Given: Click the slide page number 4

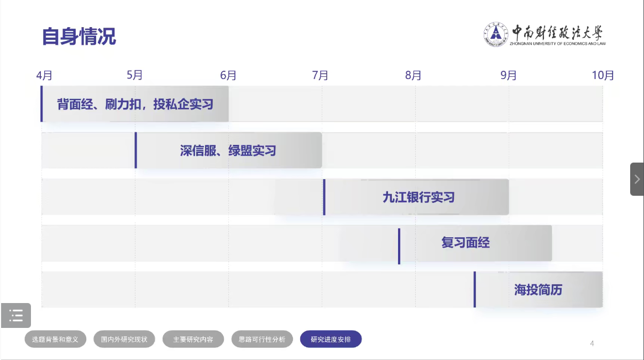Looking at the screenshot, I should pyautogui.click(x=592, y=343).
